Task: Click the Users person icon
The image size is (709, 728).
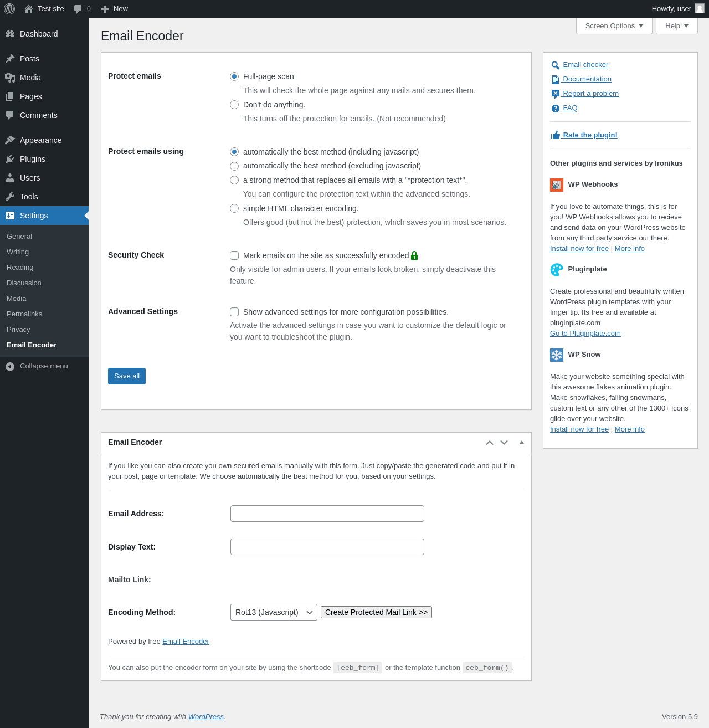Action: [10, 178]
